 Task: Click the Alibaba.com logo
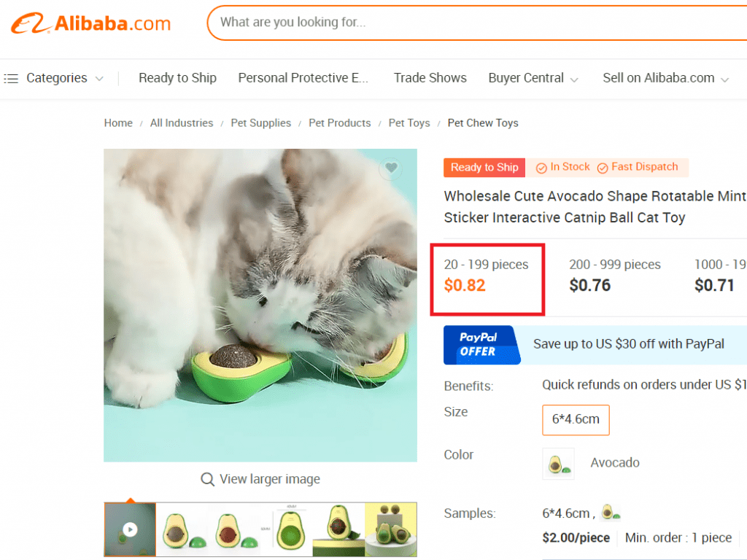coord(91,23)
